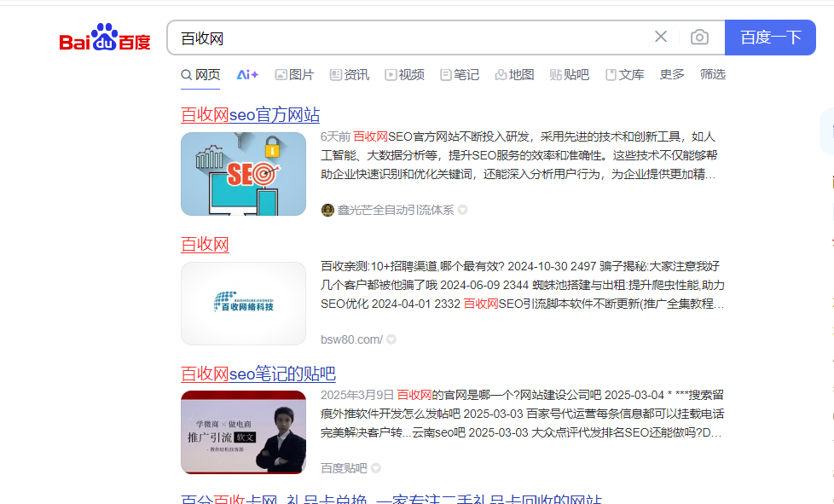
Task: Switch to the 图片 tab
Action: pyautogui.click(x=294, y=75)
